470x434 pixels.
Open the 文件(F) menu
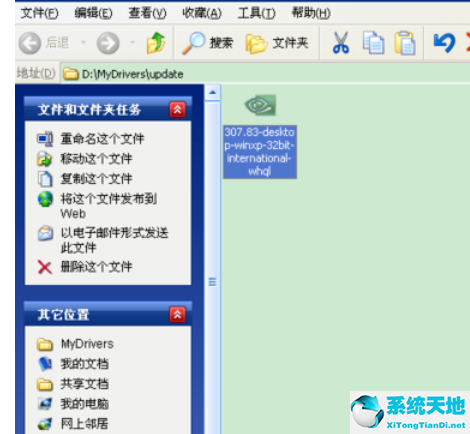39,13
